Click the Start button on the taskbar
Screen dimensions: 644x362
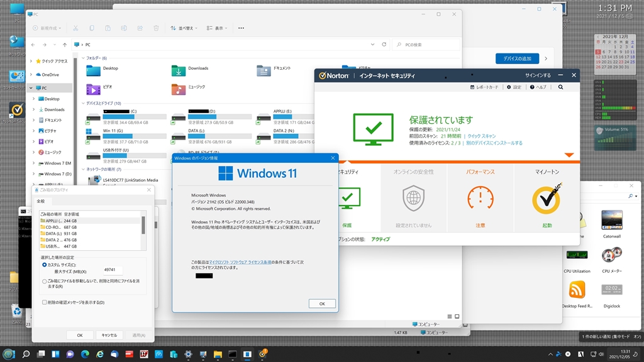9,354
